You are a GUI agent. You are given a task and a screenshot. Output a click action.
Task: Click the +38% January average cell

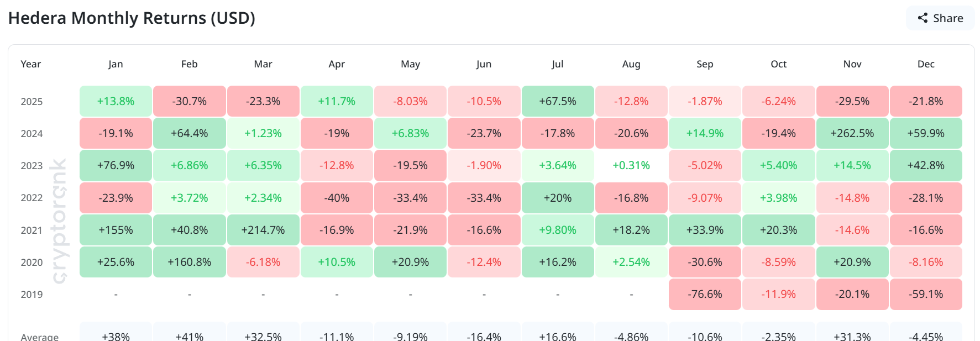116,335
